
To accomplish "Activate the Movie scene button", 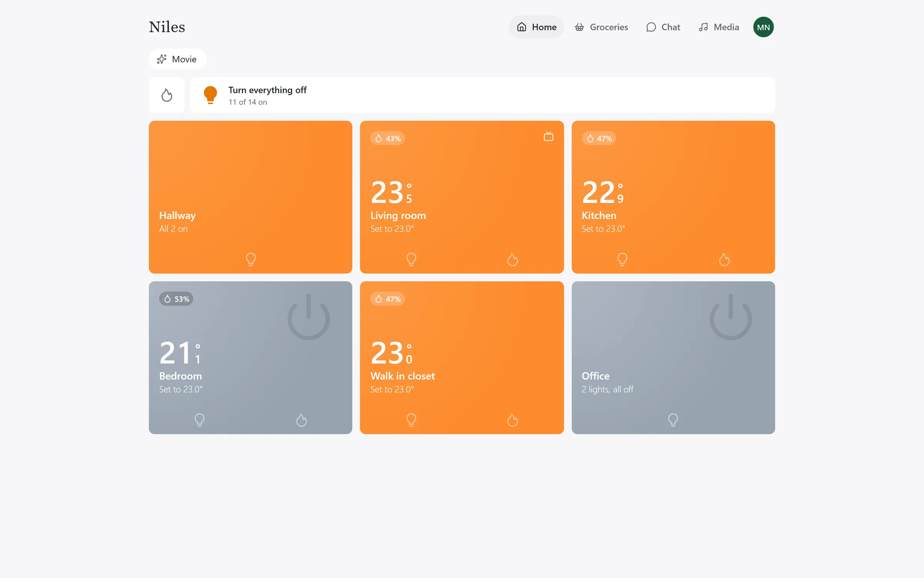I will click(177, 59).
